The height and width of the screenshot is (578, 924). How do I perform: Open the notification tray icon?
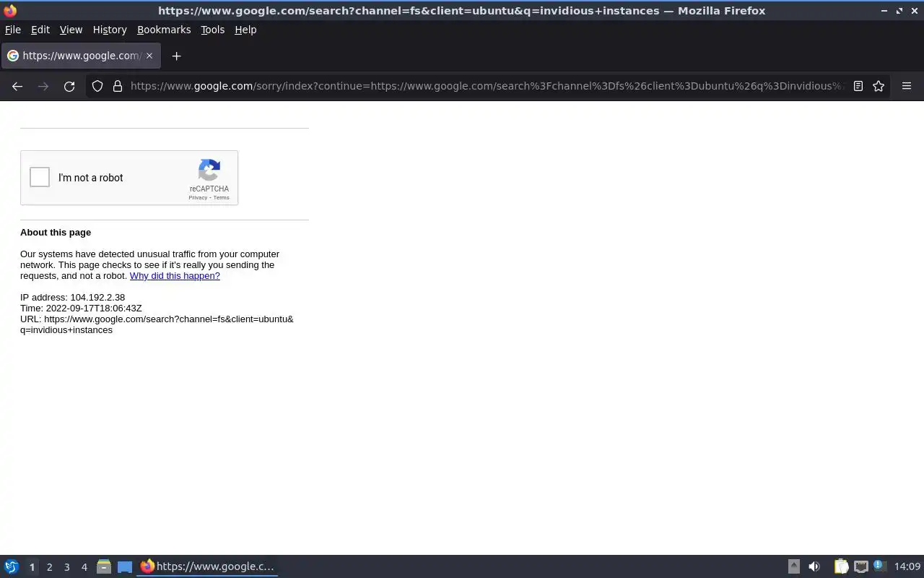click(879, 566)
